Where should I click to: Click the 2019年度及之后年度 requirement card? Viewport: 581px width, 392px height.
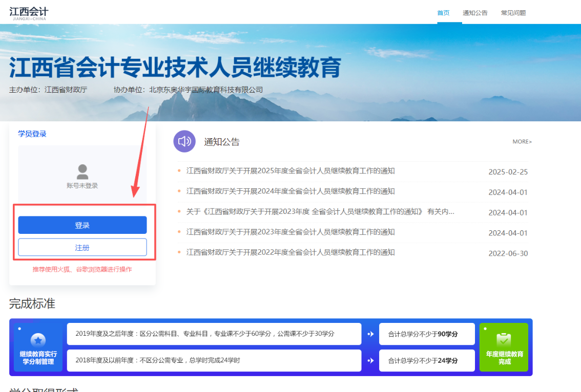pyautogui.click(x=215, y=334)
